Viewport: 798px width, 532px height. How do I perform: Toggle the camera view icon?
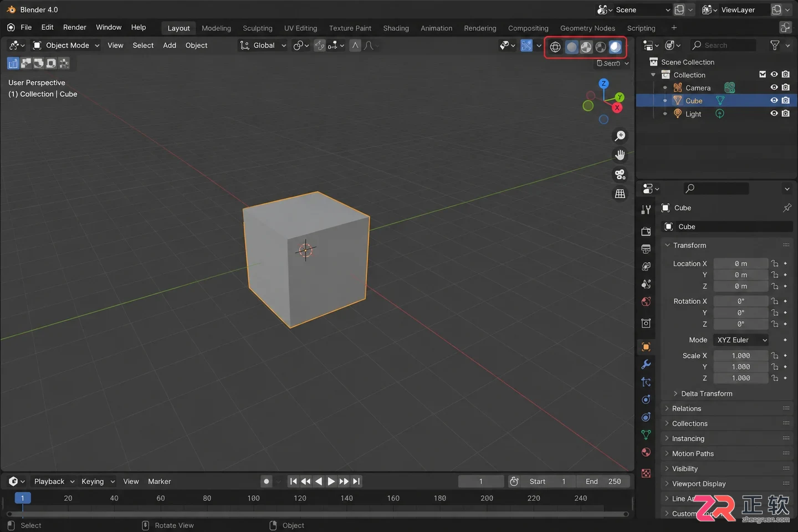coord(620,175)
